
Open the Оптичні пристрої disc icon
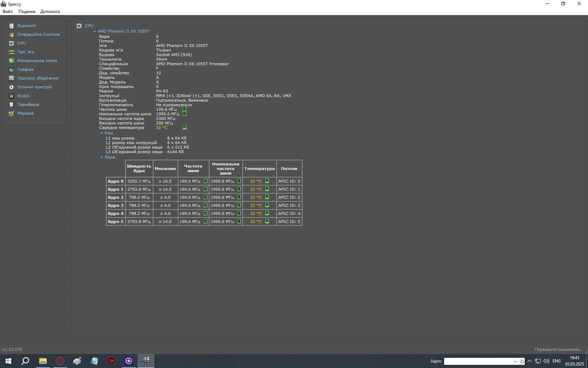pyautogui.click(x=12, y=87)
